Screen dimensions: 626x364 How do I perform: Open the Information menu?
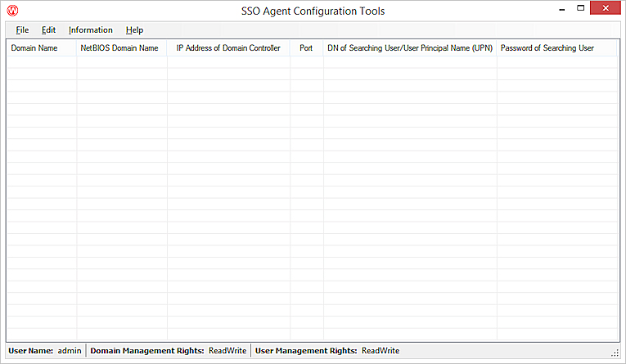coord(90,30)
